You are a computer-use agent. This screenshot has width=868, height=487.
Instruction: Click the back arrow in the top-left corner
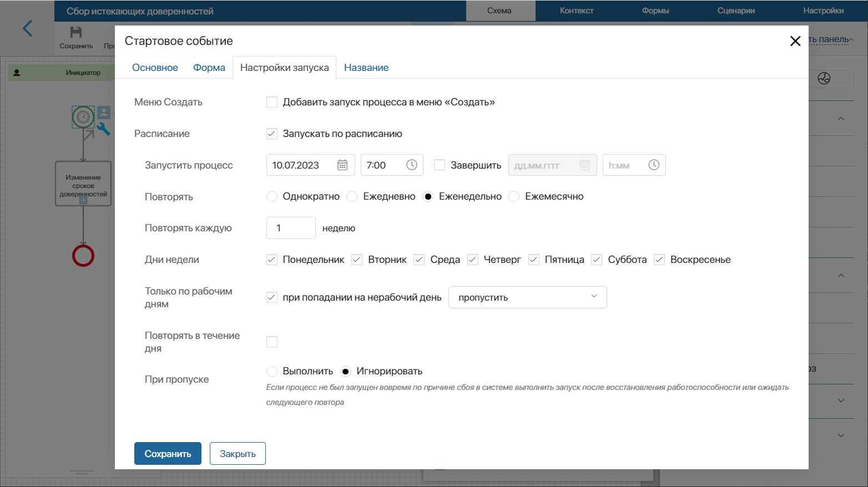27,29
